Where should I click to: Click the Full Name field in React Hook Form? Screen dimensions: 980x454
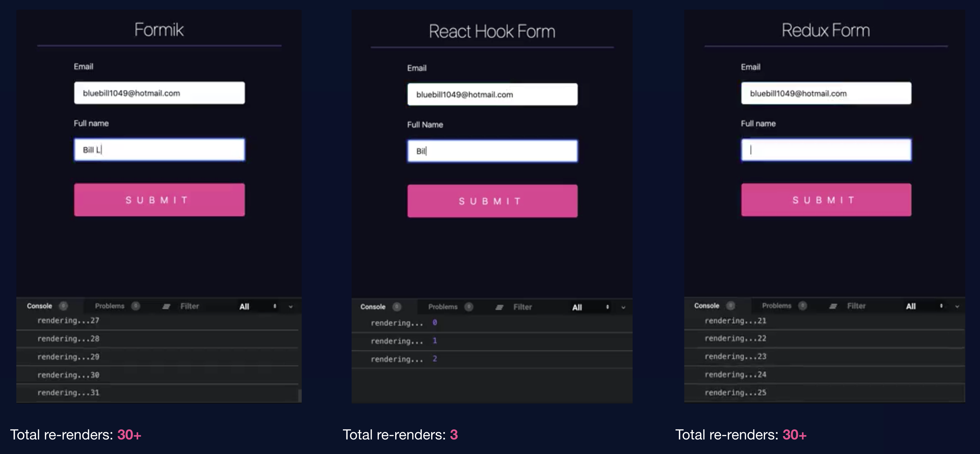(x=492, y=151)
